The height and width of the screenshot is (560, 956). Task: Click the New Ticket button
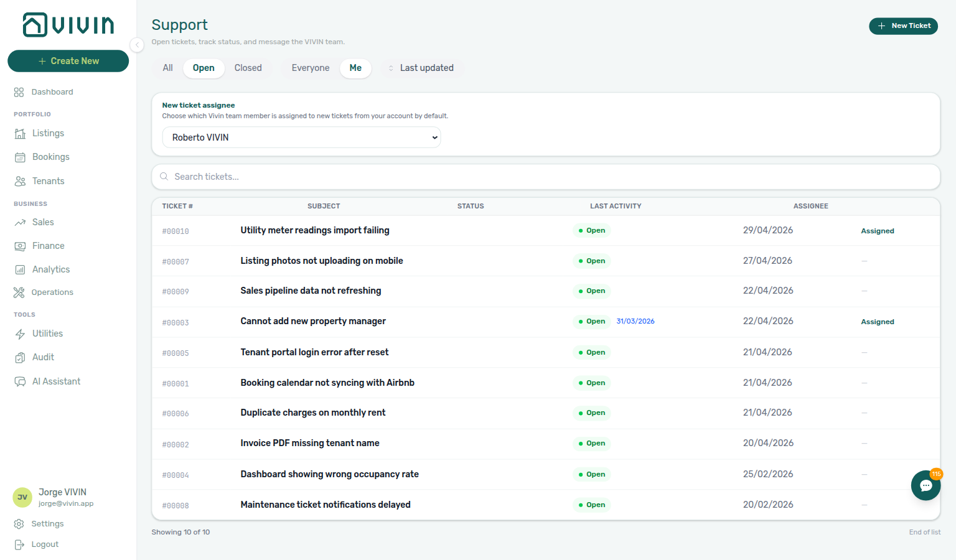(x=903, y=26)
